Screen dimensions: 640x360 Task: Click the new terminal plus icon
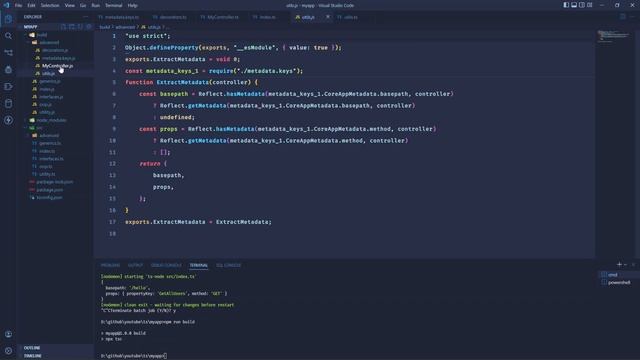[x=619, y=264]
